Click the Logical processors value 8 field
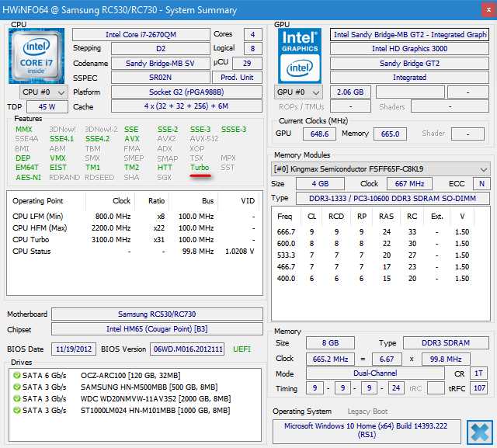The height and width of the screenshot is (448, 497). click(252, 49)
